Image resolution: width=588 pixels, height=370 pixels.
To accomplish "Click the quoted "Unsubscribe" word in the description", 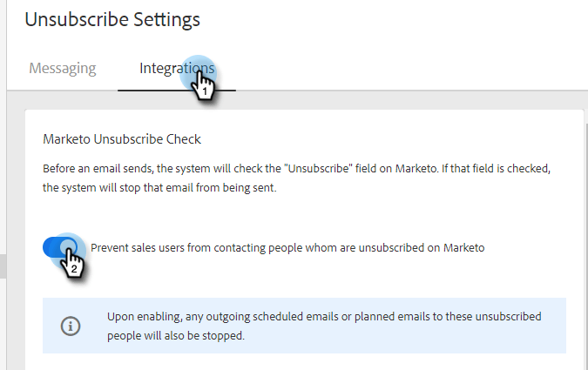I will click(x=318, y=169).
